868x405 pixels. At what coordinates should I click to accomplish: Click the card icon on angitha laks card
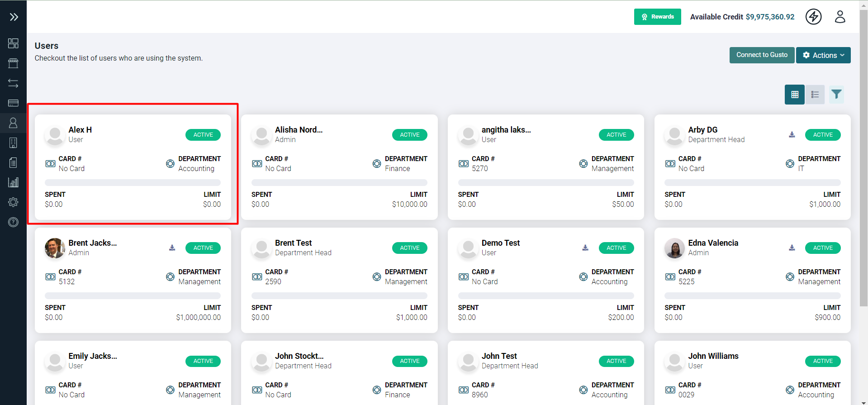pyautogui.click(x=464, y=163)
